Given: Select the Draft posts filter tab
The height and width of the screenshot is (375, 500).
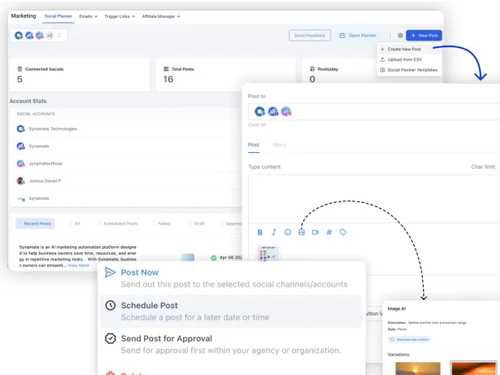Looking at the screenshot, I should [x=197, y=223].
